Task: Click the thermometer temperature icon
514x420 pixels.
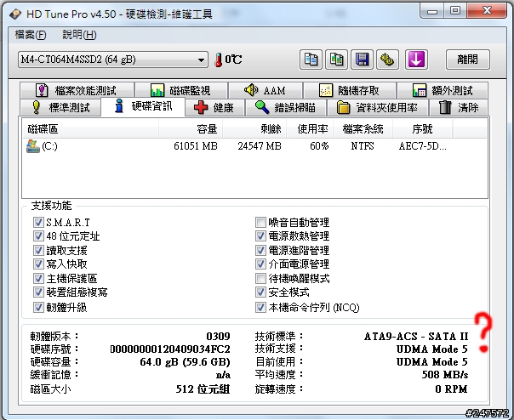Action: 219,60
